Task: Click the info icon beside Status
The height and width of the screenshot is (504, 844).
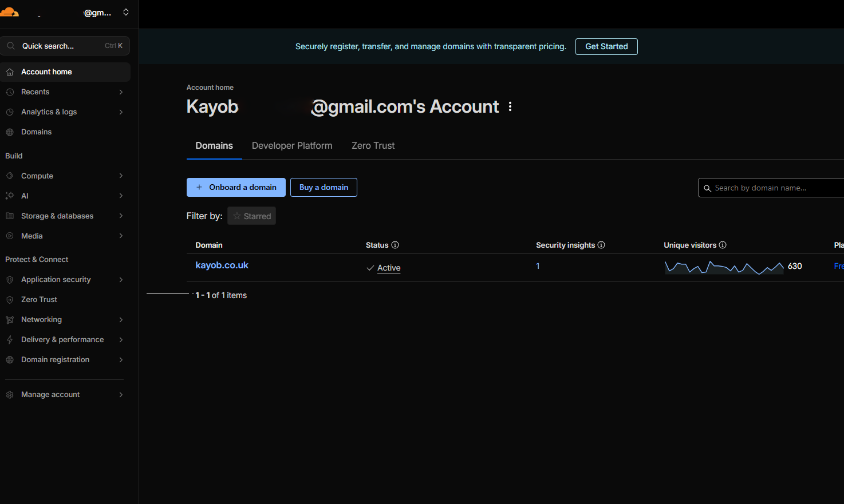Action: tap(395, 245)
